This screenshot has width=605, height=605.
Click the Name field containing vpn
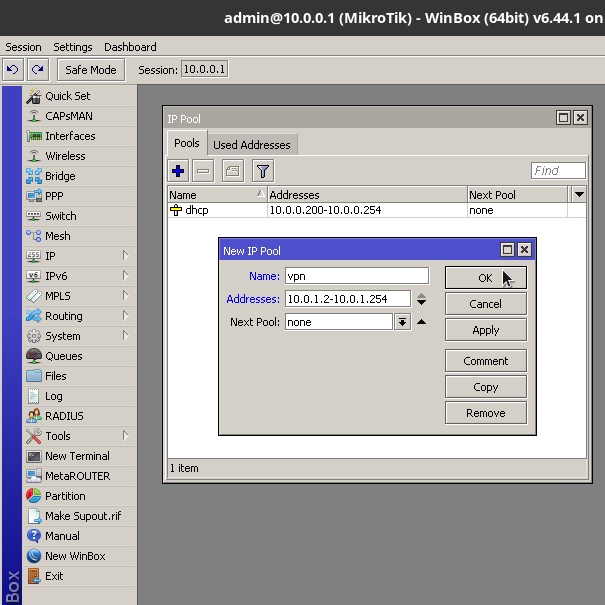[357, 276]
